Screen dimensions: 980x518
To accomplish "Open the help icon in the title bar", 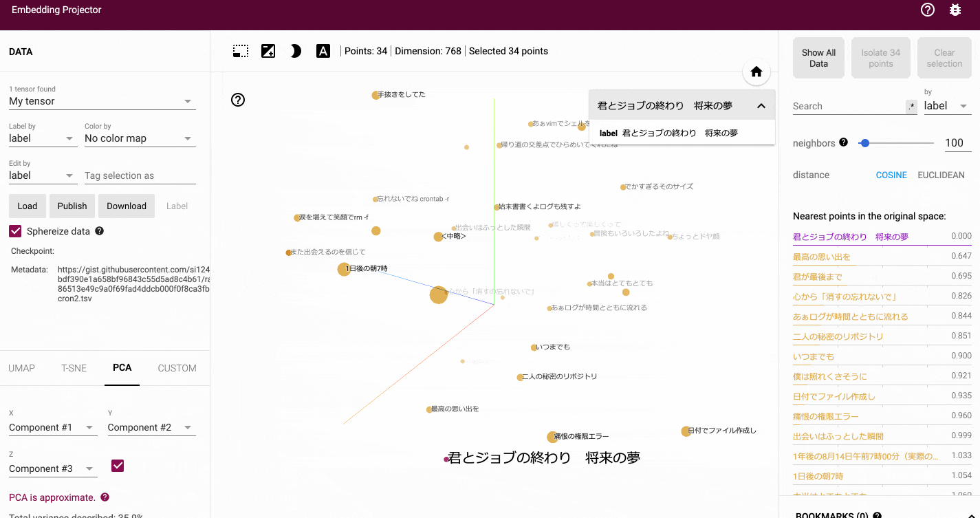I will click(927, 10).
